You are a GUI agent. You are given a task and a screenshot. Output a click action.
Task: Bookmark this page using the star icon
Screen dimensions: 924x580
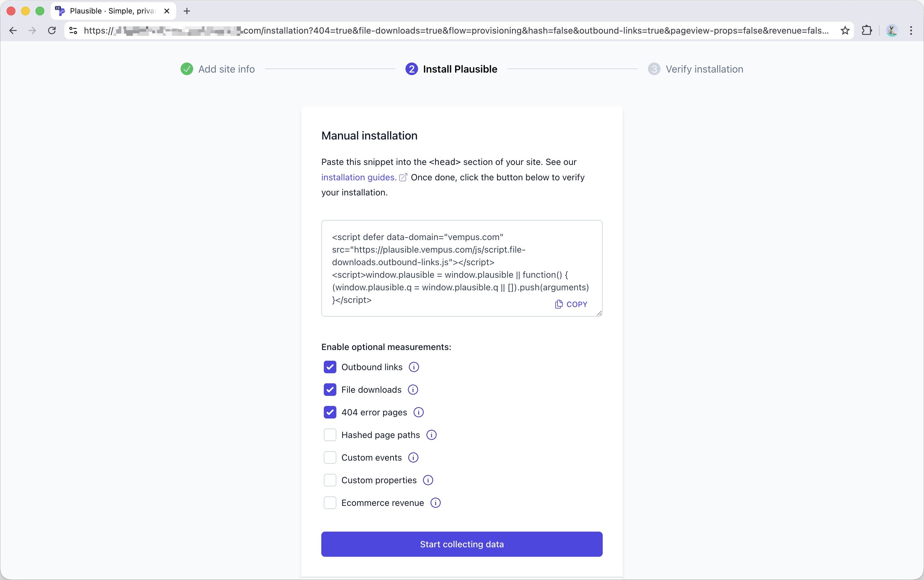pyautogui.click(x=845, y=31)
